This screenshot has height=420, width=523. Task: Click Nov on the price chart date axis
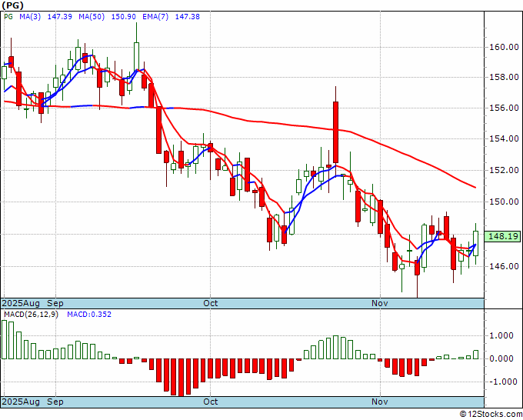380,303
